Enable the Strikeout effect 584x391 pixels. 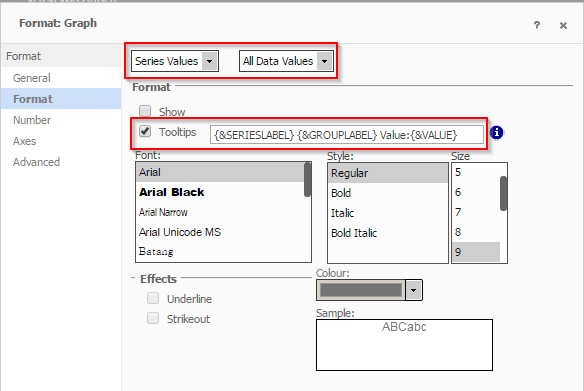tap(153, 318)
